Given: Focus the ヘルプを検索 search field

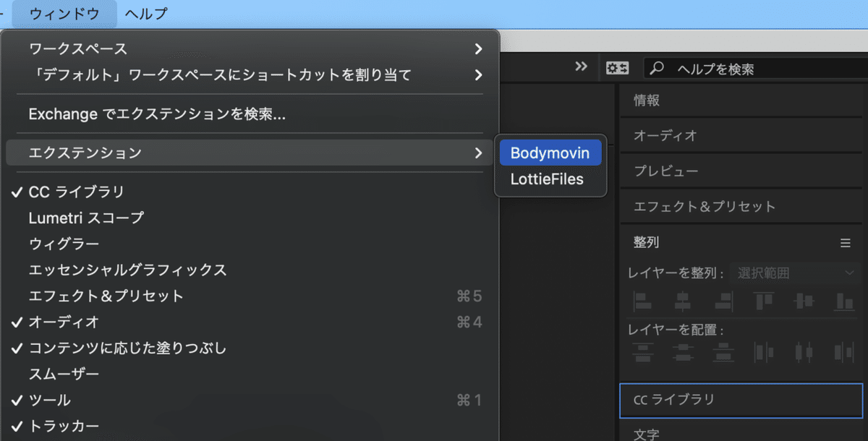Looking at the screenshot, I should pyautogui.click(x=756, y=68).
